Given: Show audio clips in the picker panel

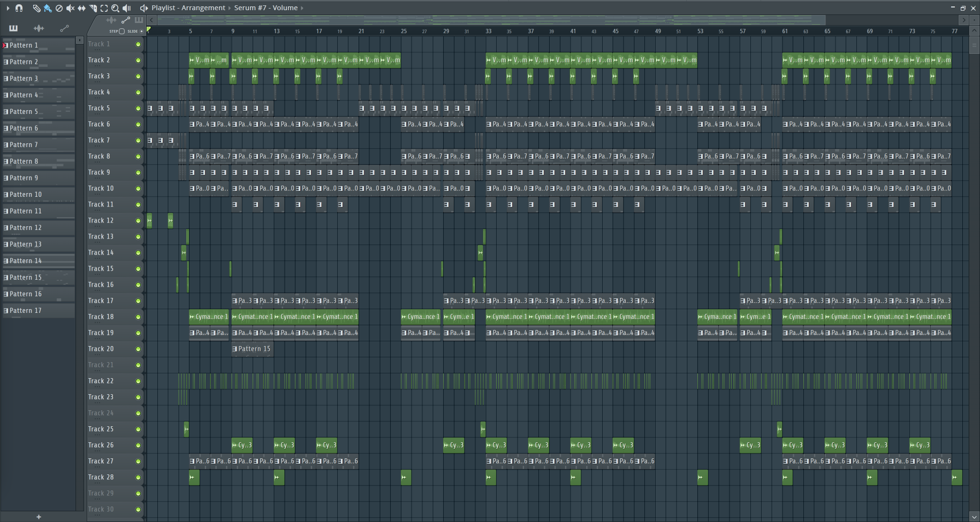Looking at the screenshot, I should tap(39, 28).
